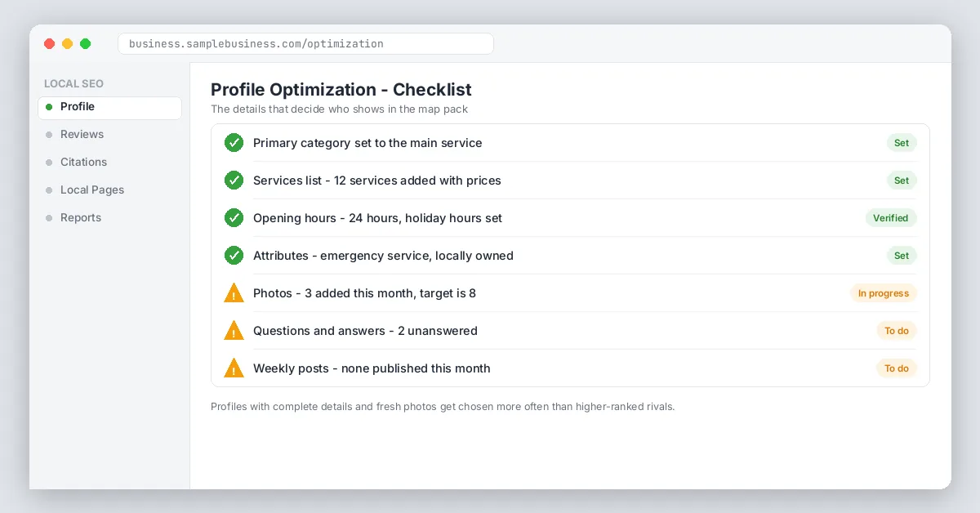This screenshot has height=513, width=980.
Task: Click the red close window button
Action: coord(50,44)
